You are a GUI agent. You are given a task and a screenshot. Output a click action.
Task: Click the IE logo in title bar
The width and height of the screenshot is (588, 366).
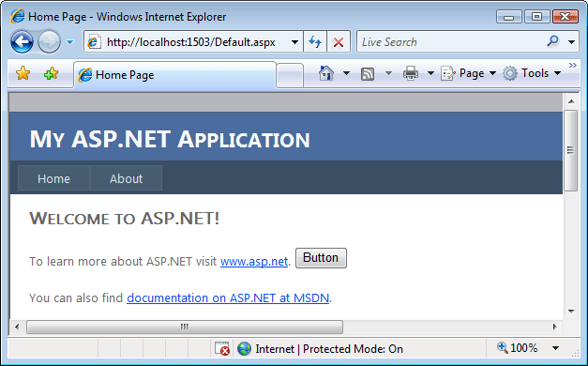coord(18,17)
